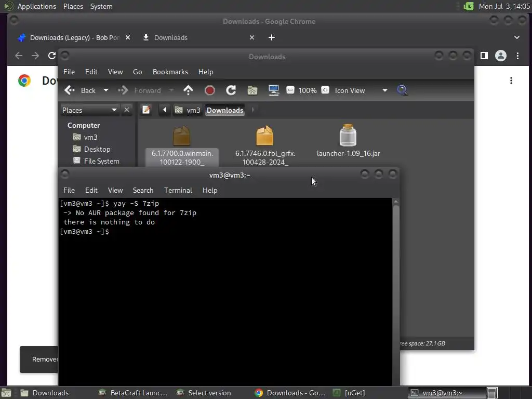The height and width of the screenshot is (399, 532).
Task: Close the Downloads (Legacy) Chrome tab
Action: point(128,37)
